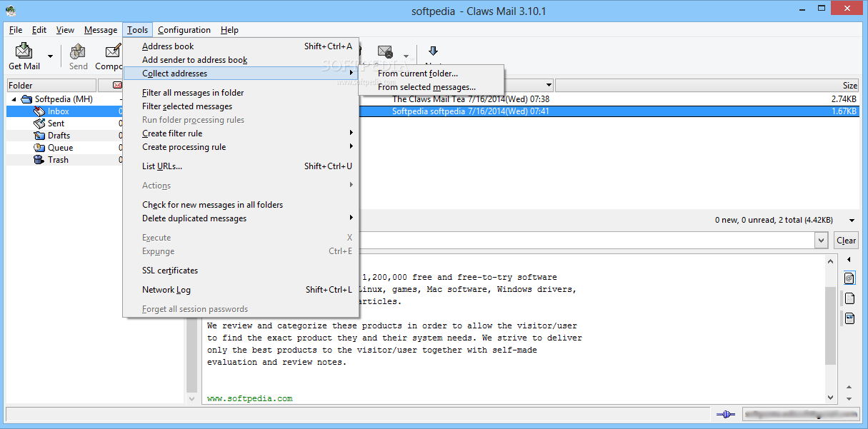Click the attachment list scroll-down arrow

point(849,398)
